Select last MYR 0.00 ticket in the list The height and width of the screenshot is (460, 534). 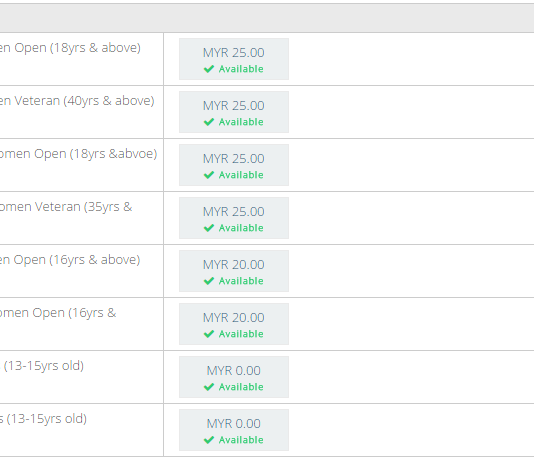(234, 430)
